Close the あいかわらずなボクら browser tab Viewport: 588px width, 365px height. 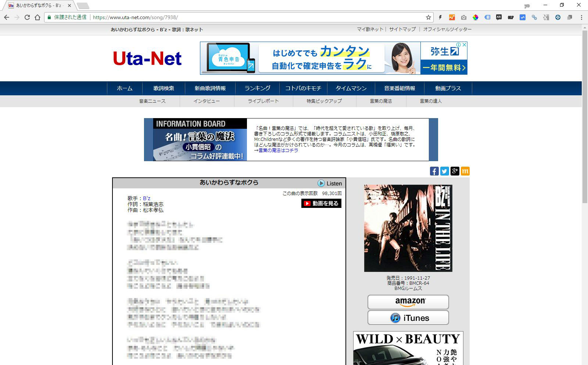pos(69,6)
